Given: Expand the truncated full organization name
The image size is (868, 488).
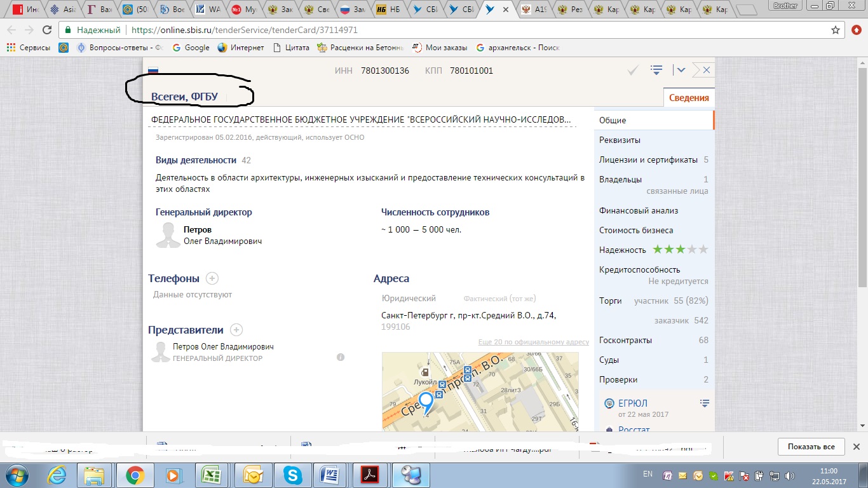Looking at the screenshot, I should pyautogui.click(x=361, y=119).
